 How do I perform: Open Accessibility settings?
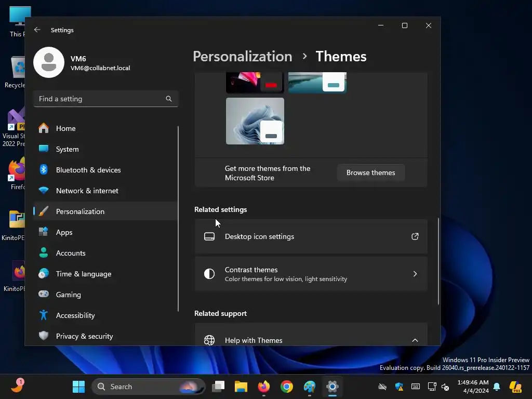pyautogui.click(x=105, y=315)
